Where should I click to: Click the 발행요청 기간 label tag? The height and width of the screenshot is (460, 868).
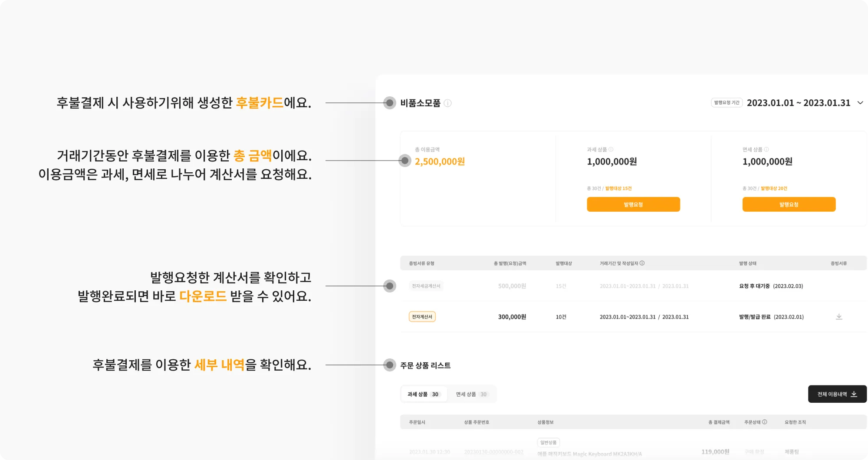point(727,103)
